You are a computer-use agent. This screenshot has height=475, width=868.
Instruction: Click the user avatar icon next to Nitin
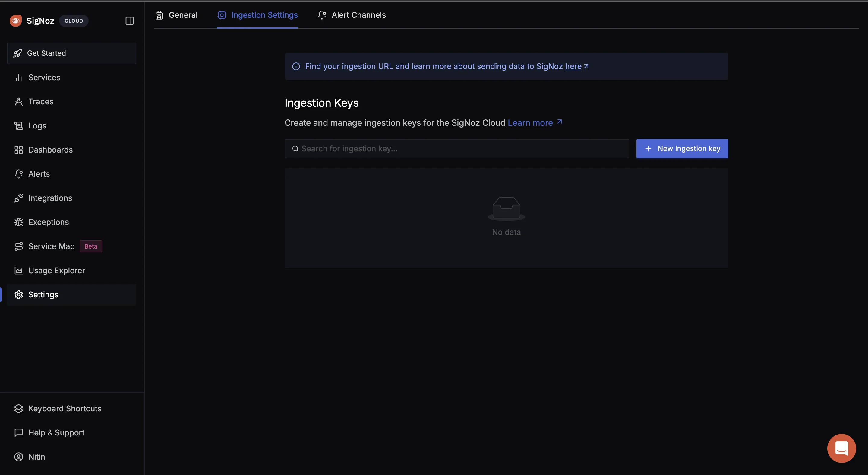[18, 457]
